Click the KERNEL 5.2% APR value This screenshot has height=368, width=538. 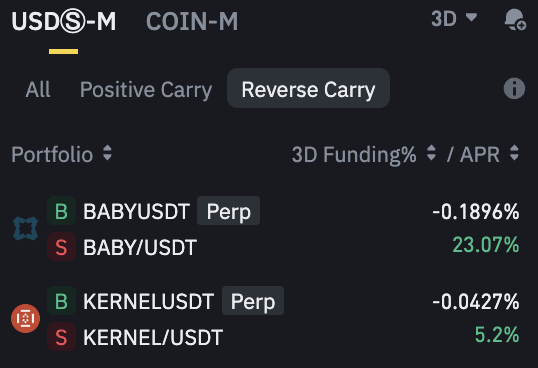click(497, 334)
